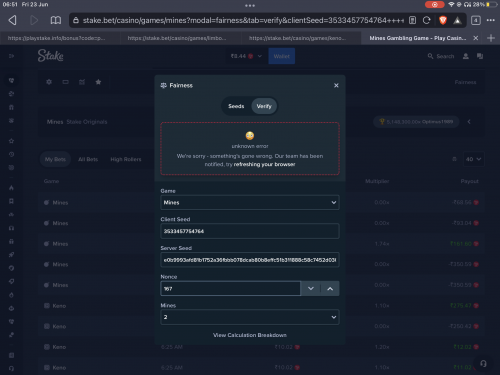Click View Calculation Breakdown

click(250, 335)
